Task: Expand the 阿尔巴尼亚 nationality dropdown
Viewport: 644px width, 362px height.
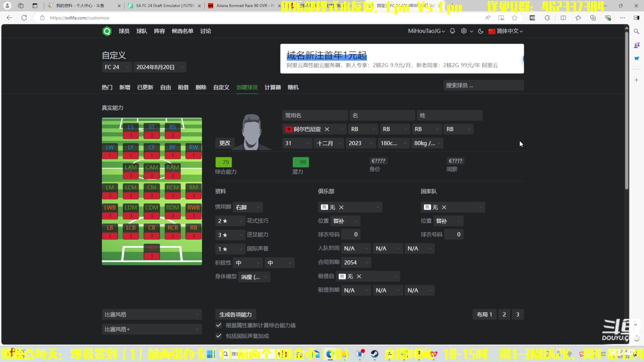Action: click(315, 129)
